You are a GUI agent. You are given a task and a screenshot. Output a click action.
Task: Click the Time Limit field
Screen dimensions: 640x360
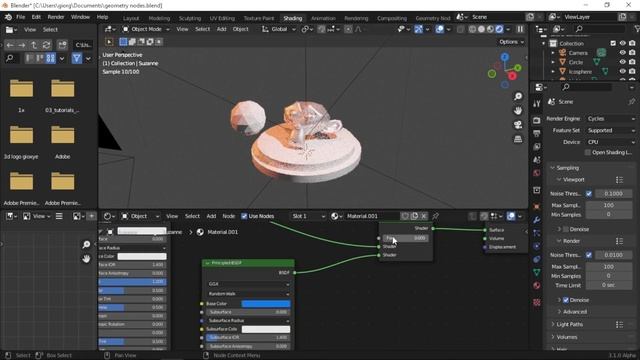click(608, 285)
